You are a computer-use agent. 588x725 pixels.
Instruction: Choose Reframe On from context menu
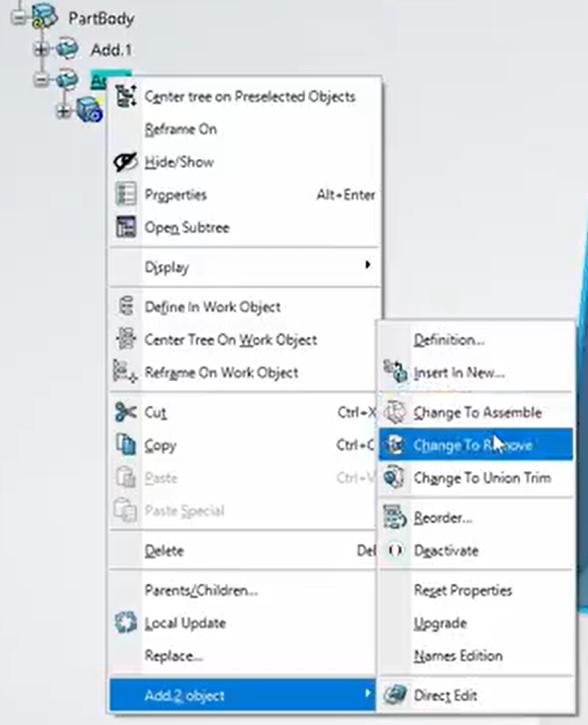[246, 129]
